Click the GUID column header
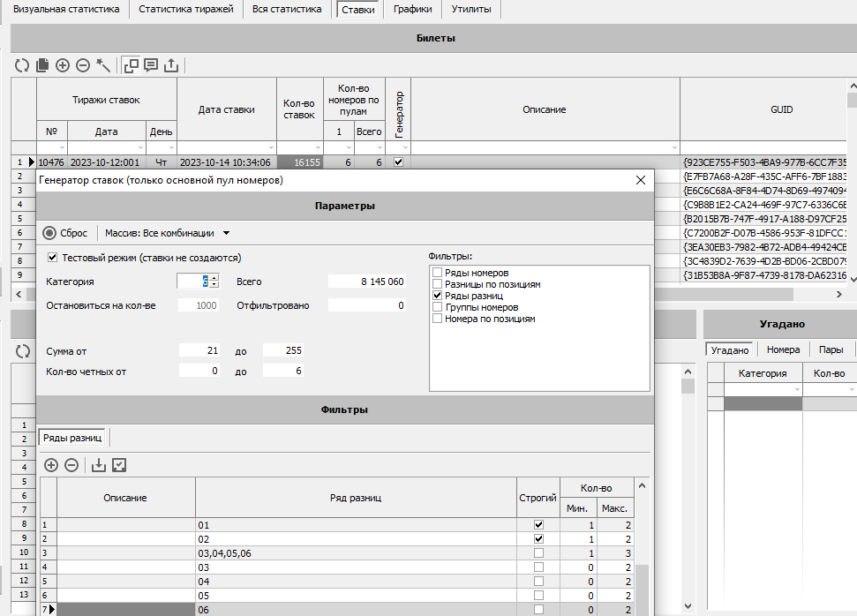The height and width of the screenshot is (616, 857). coord(781,109)
